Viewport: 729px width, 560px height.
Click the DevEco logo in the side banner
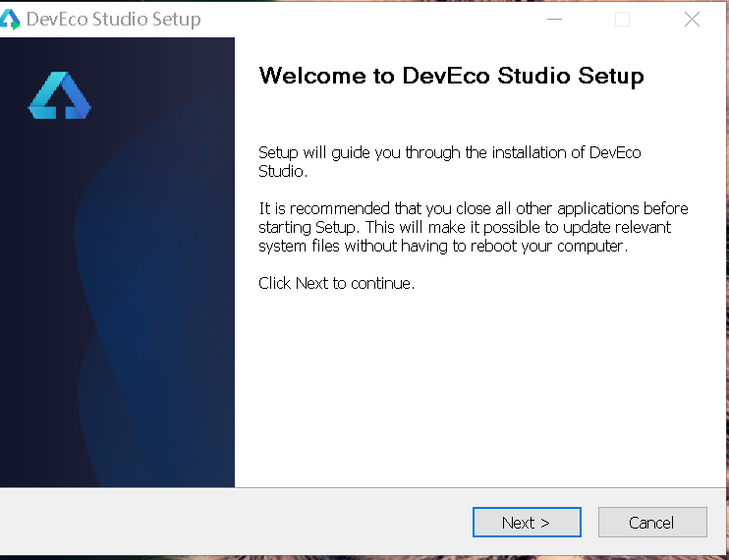(x=59, y=96)
